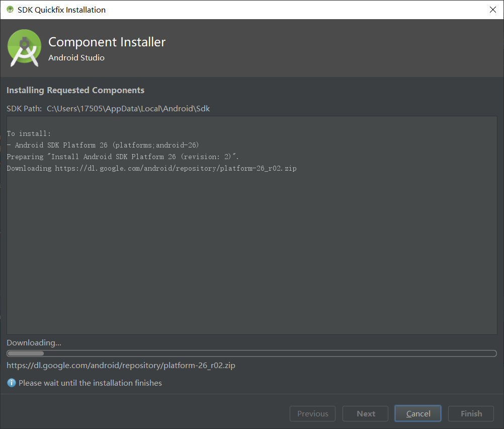Select the SDK Path text
The height and width of the screenshot is (429, 504).
click(128, 108)
